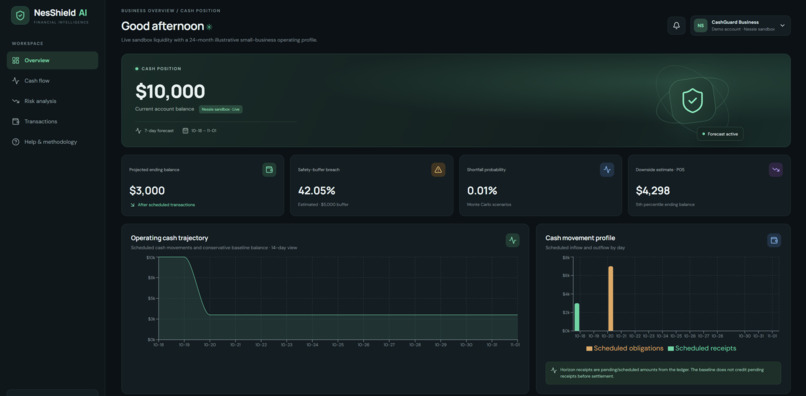
Task: Open the Overview page in sidebar
Action: pyautogui.click(x=52, y=60)
